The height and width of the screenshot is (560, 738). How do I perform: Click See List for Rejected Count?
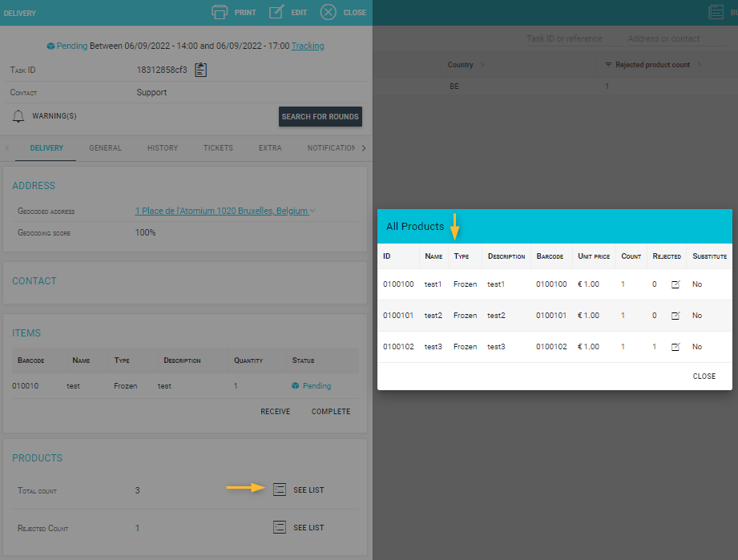309,527
